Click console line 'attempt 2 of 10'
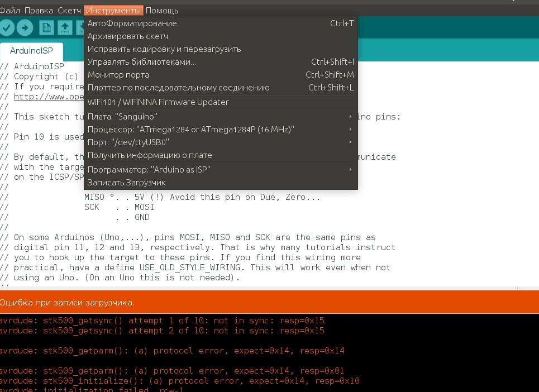539x392 pixels. [162, 331]
